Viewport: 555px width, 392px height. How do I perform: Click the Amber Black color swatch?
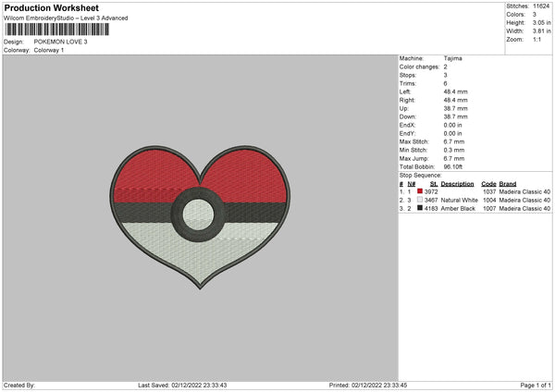point(420,208)
